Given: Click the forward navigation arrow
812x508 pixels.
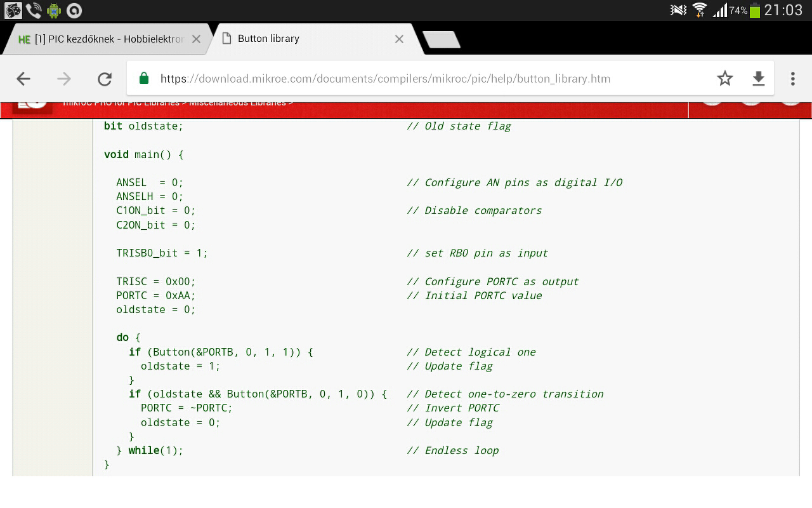Looking at the screenshot, I should pos(64,79).
